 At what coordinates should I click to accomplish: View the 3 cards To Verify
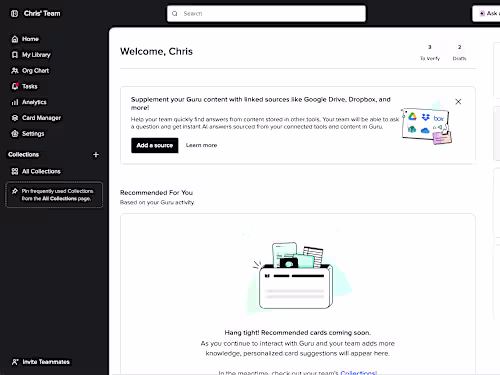point(430,53)
